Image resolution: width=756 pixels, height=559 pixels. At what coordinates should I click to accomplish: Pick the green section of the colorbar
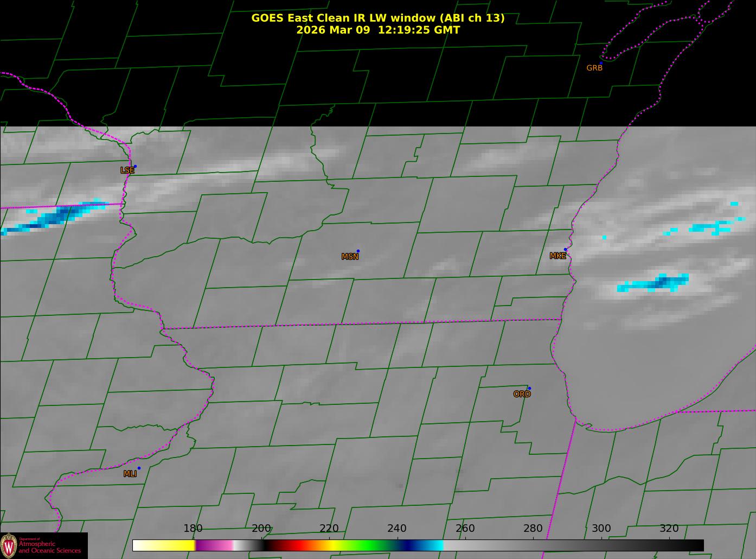point(369,545)
